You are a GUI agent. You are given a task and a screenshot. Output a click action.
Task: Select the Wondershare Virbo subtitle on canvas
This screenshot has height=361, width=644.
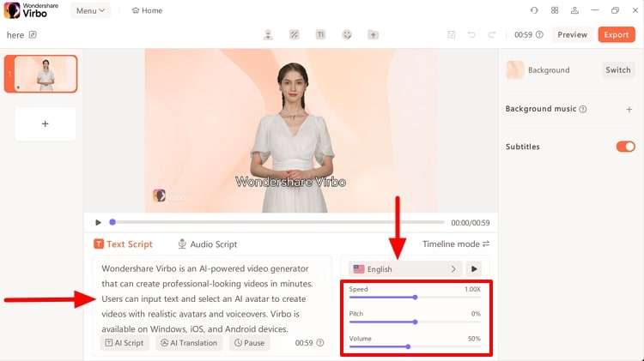click(x=291, y=182)
